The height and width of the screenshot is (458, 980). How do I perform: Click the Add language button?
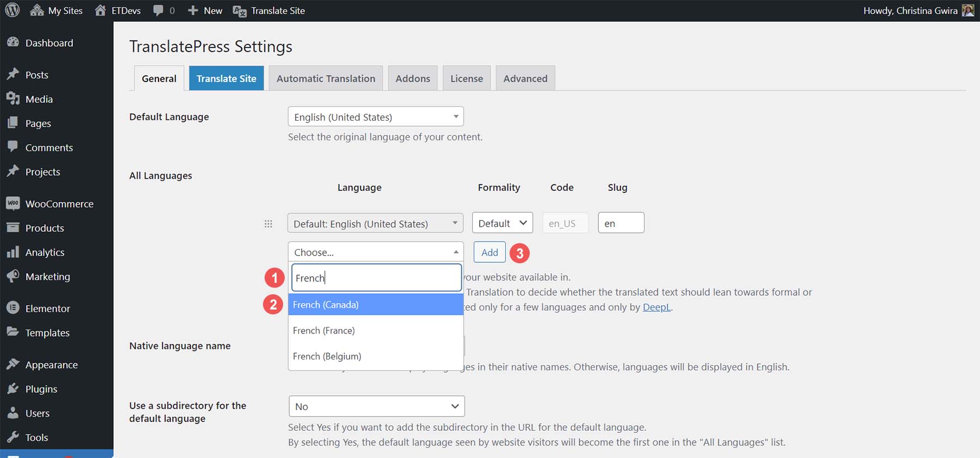tap(489, 252)
